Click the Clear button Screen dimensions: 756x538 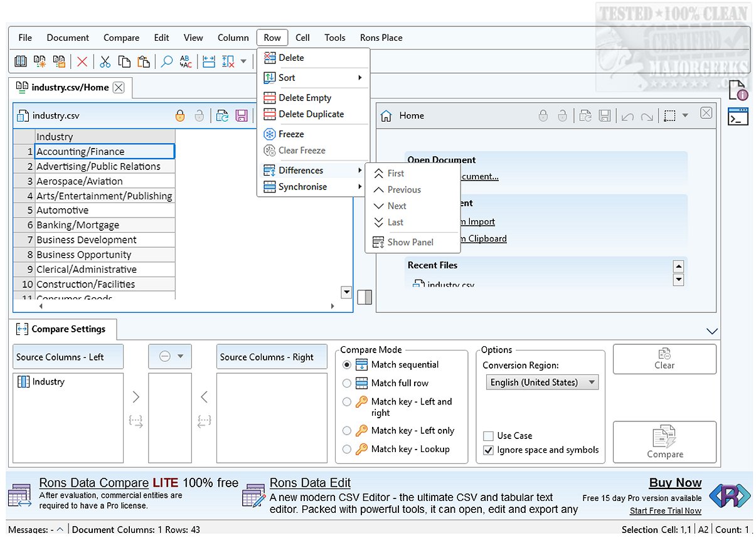click(664, 359)
